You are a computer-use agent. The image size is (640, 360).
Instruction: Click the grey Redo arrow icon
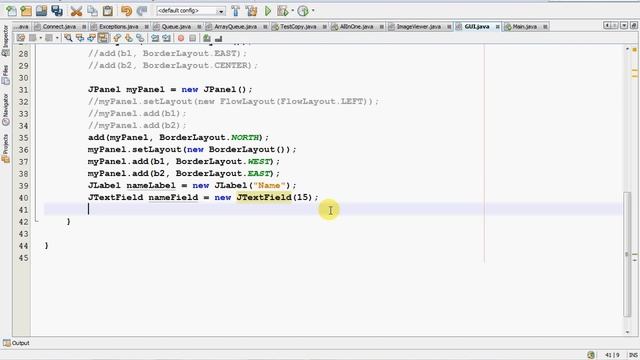pos(142,11)
